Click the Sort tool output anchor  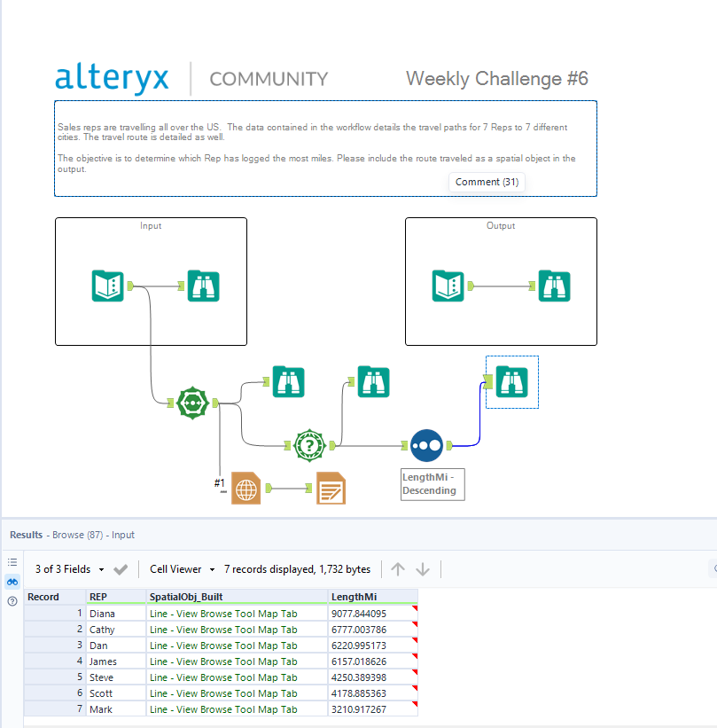449,446
